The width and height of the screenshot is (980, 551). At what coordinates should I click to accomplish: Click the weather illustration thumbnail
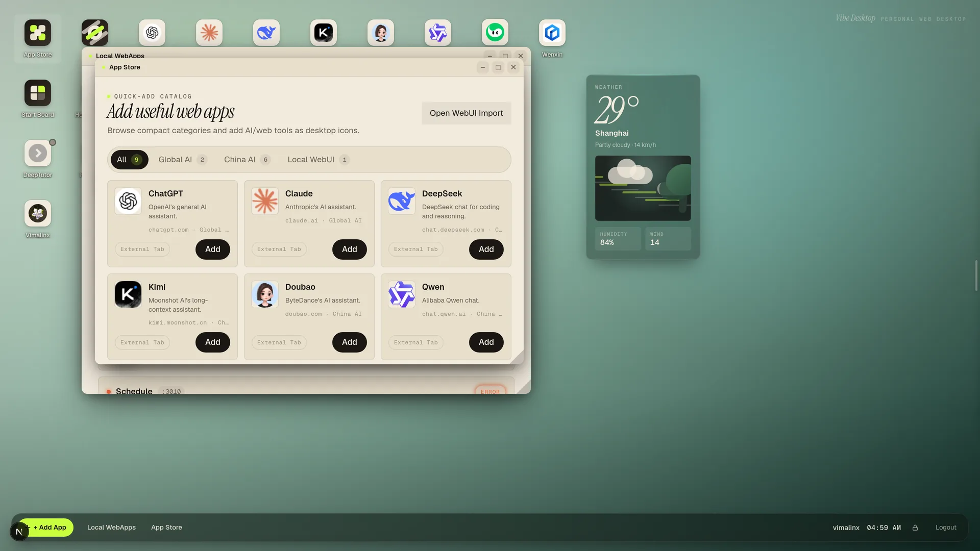coord(643,188)
